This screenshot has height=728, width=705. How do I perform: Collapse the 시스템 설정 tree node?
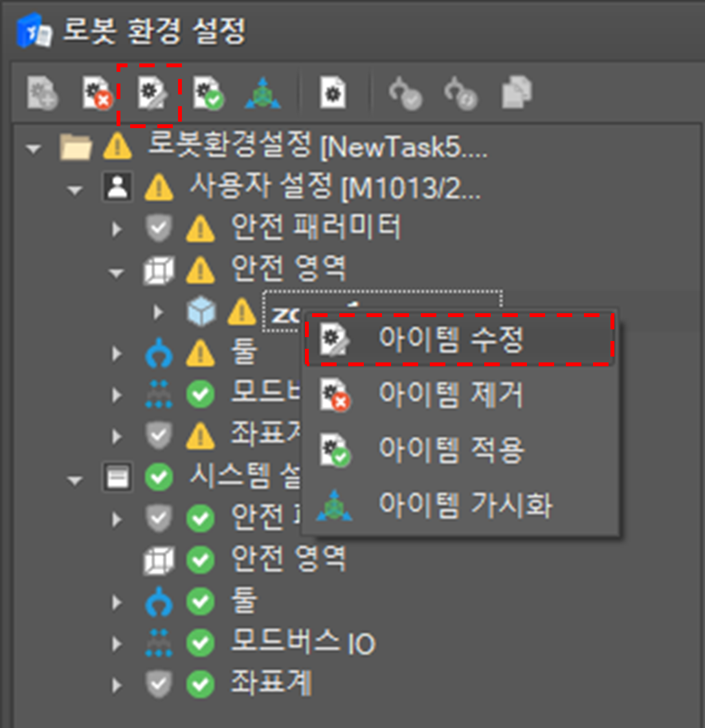tap(76, 480)
